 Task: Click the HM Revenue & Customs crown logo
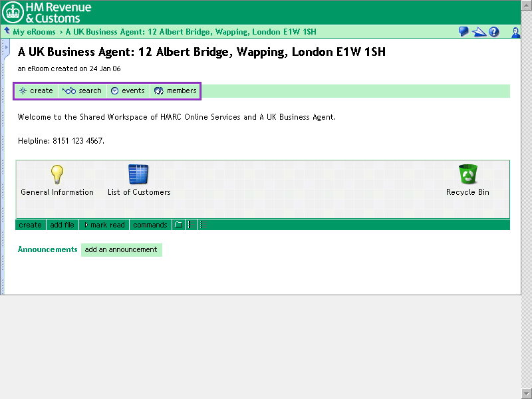point(13,12)
